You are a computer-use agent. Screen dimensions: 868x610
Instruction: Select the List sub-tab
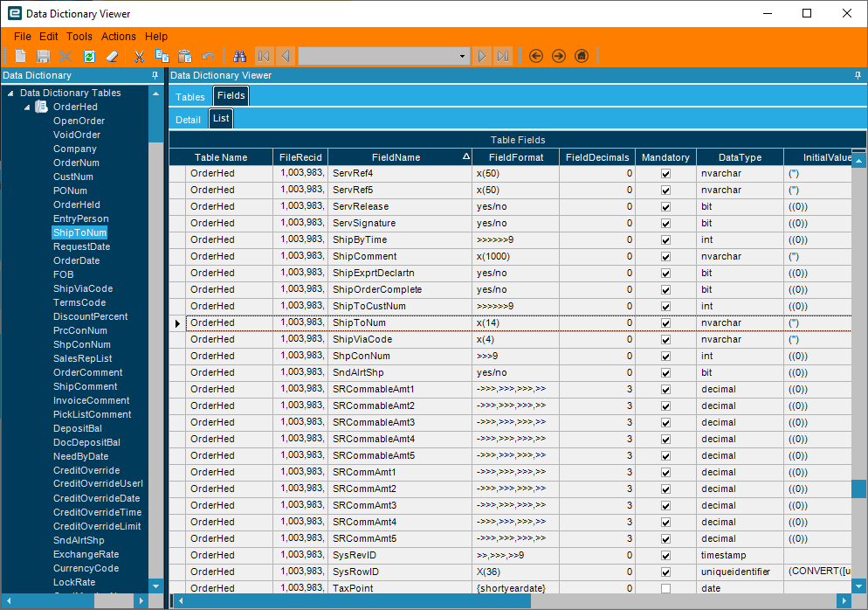coord(221,119)
